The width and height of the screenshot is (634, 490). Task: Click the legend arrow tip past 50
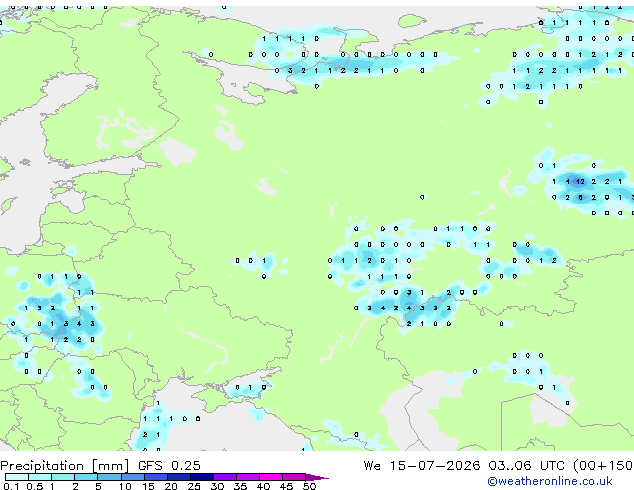317,477
